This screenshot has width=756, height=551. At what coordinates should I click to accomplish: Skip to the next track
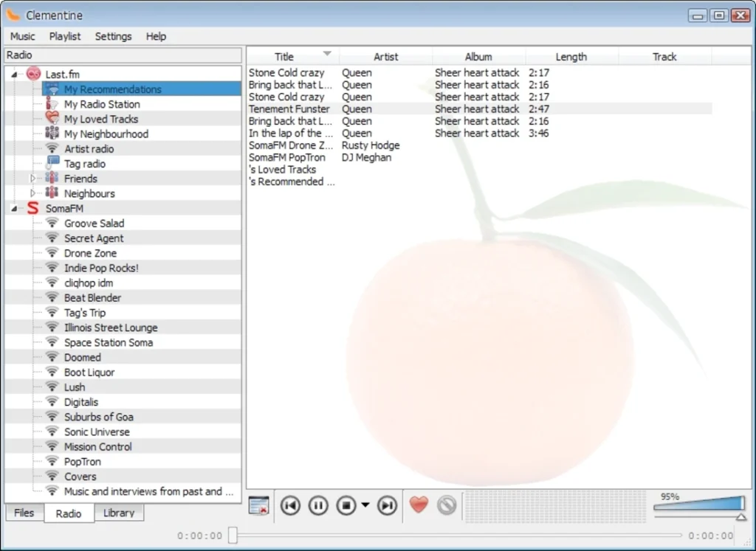point(387,505)
